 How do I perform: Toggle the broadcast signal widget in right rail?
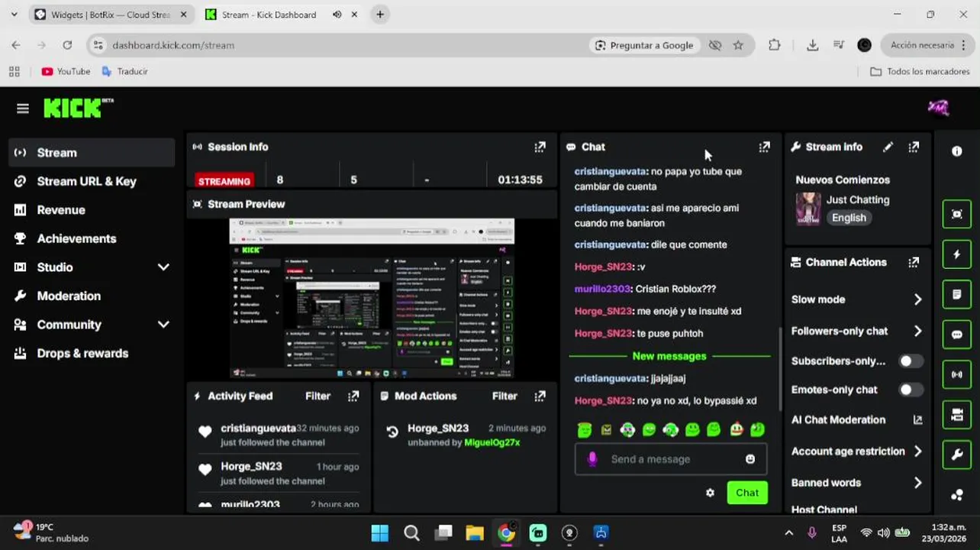click(x=956, y=374)
